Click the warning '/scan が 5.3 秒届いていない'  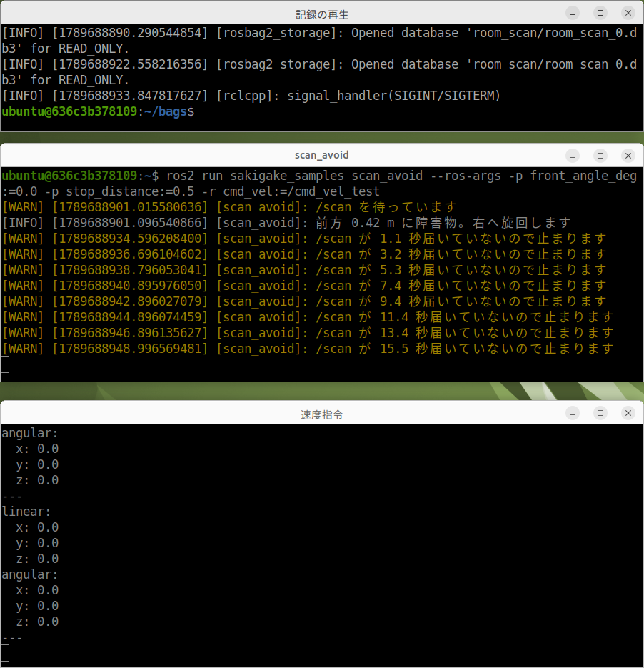304,271
